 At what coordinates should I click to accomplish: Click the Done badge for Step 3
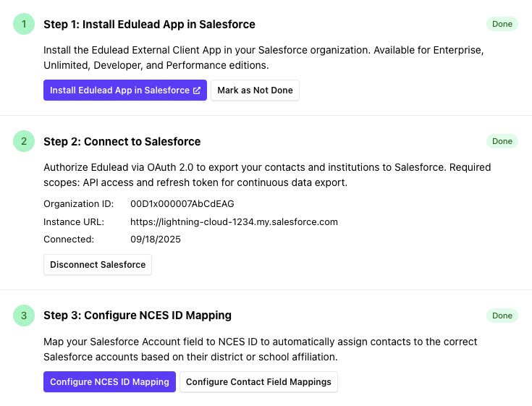pos(502,316)
